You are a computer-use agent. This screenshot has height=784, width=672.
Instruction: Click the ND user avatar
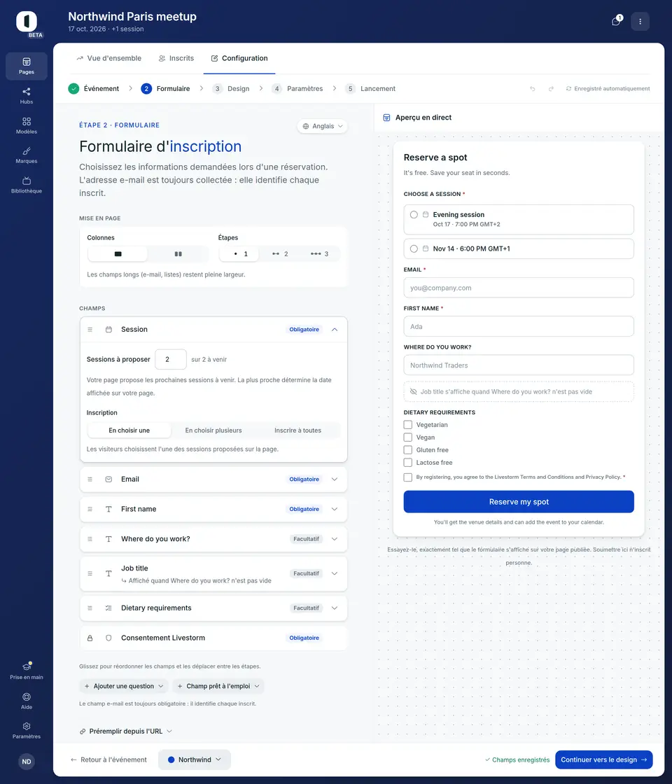click(27, 762)
